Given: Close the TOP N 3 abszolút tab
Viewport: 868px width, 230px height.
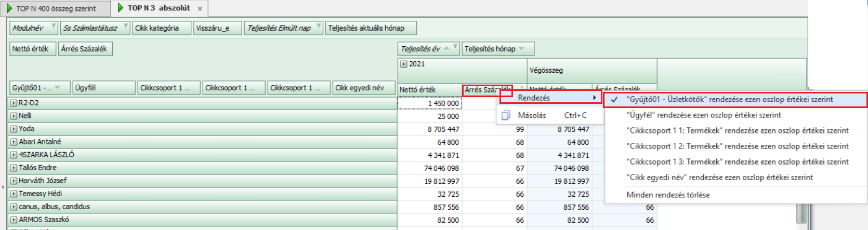Looking at the screenshot, I should (x=200, y=9).
